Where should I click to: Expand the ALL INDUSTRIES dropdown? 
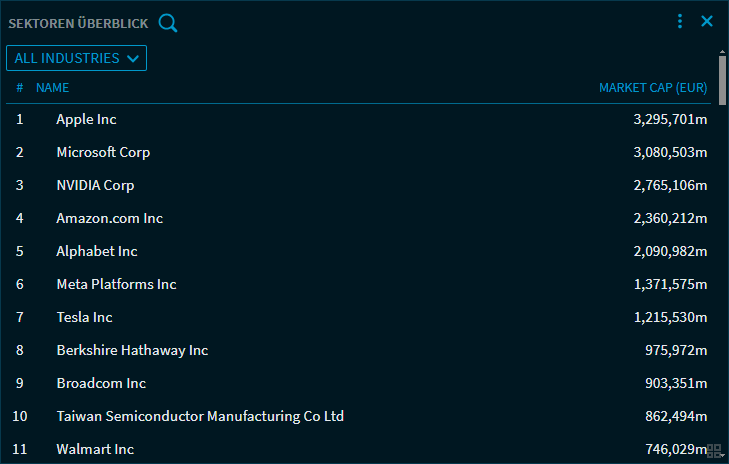point(77,58)
